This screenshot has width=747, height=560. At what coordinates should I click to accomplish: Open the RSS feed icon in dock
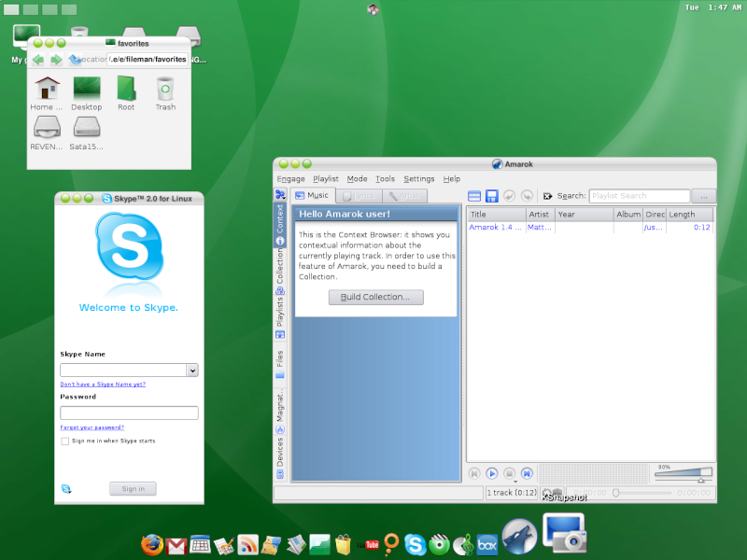coord(247,544)
